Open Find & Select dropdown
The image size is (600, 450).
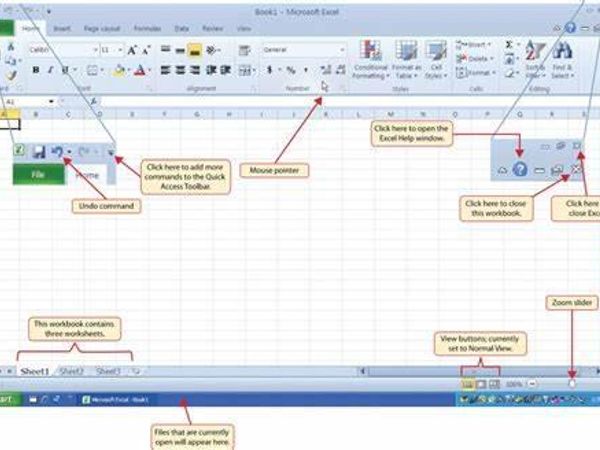click(x=562, y=59)
